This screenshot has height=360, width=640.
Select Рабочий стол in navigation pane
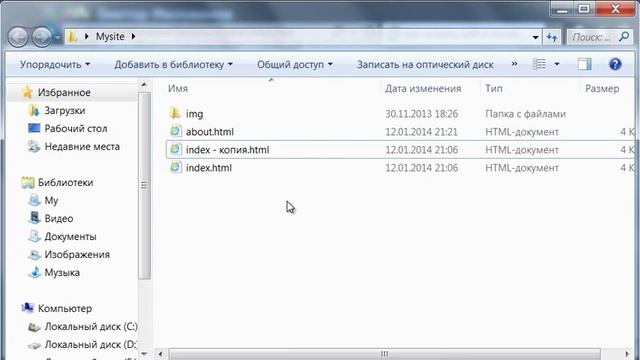pyautogui.click(x=76, y=128)
